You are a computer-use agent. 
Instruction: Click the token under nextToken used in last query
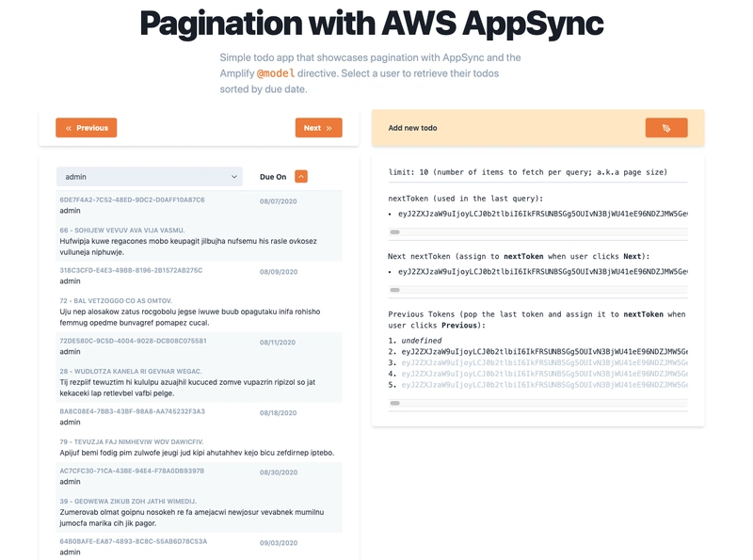pyautogui.click(x=543, y=214)
